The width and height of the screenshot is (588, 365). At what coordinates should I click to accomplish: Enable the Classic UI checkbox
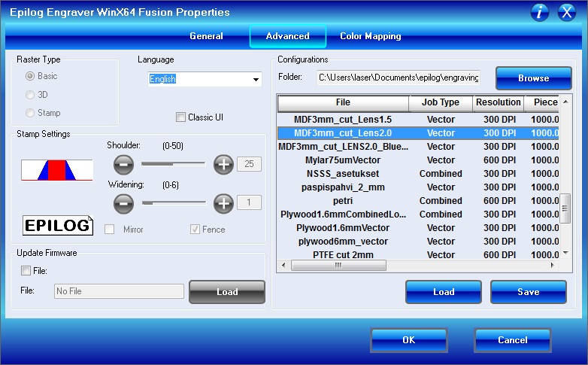point(180,117)
